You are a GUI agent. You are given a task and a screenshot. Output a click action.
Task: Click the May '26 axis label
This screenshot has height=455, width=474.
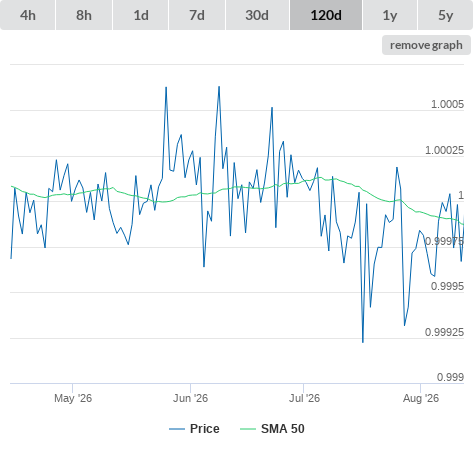pos(73,398)
